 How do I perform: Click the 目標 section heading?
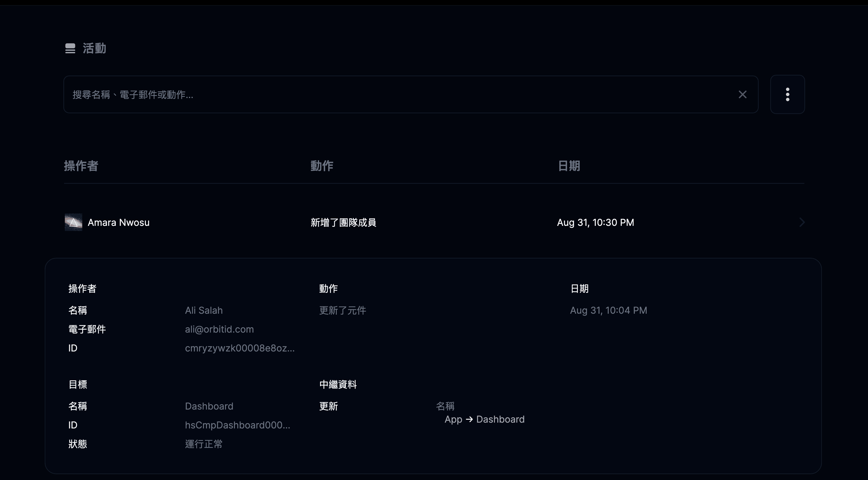coord(78,384)
